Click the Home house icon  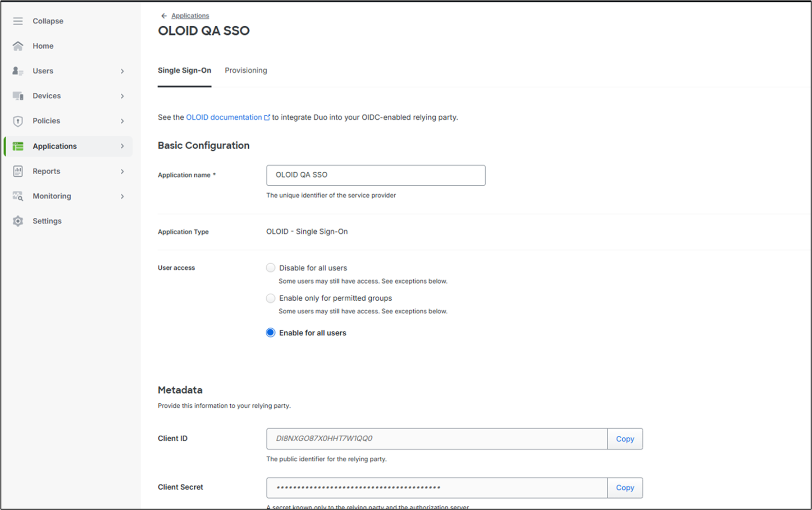pyautogui.click(x=18, y=46)
